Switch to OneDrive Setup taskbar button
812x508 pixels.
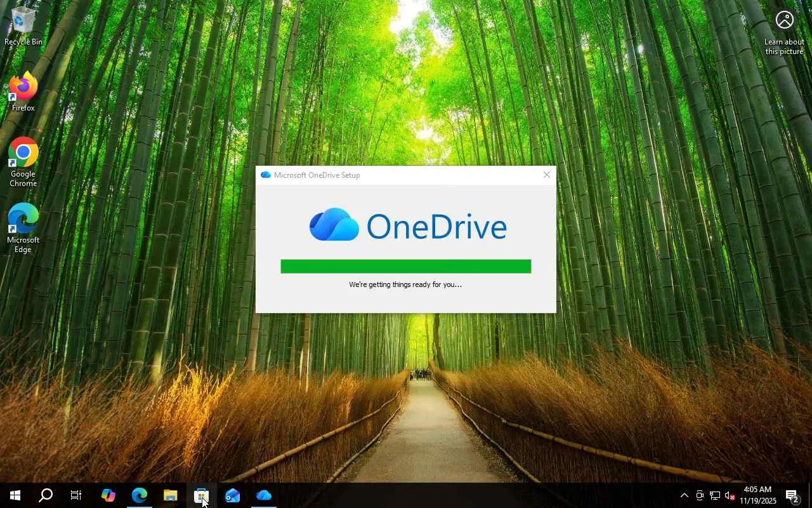coord(264,495)
